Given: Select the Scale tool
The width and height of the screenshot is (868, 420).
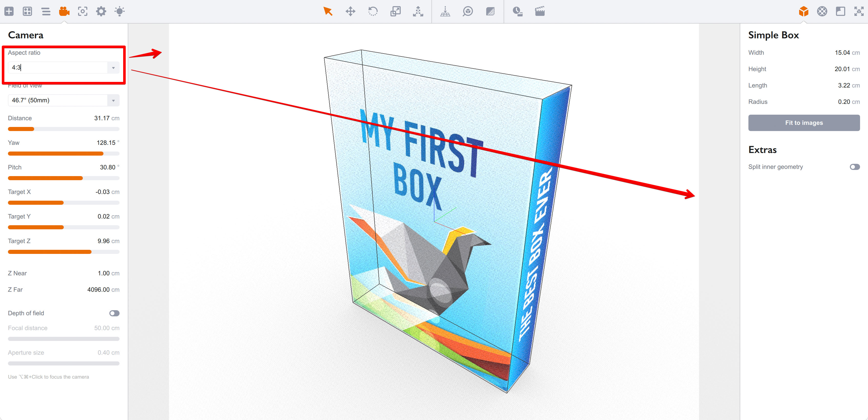Looking at the screenshot, I should tap(396, 12).
